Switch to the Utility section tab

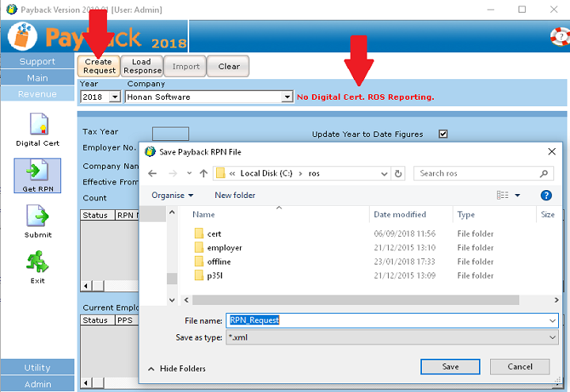click(38, 367)
